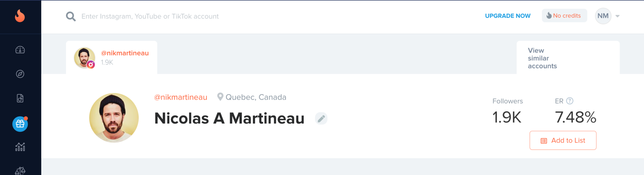
Task: Click the large Nicolas A Martineau profile photo
Action: (114, 118)
